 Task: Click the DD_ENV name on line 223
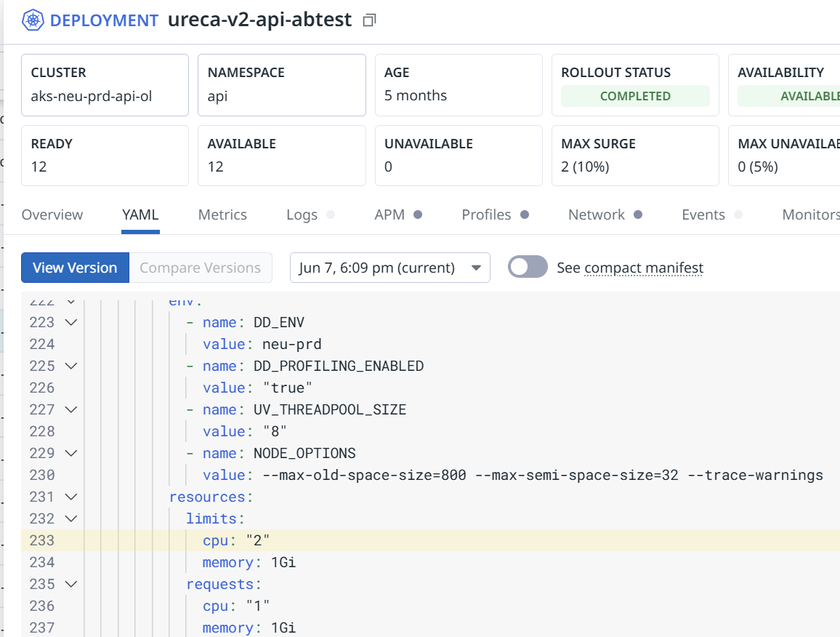[278, 322]
